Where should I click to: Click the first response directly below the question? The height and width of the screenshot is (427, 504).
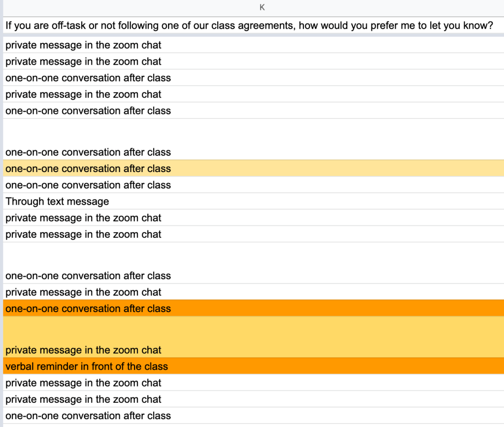tap(83, 45)
